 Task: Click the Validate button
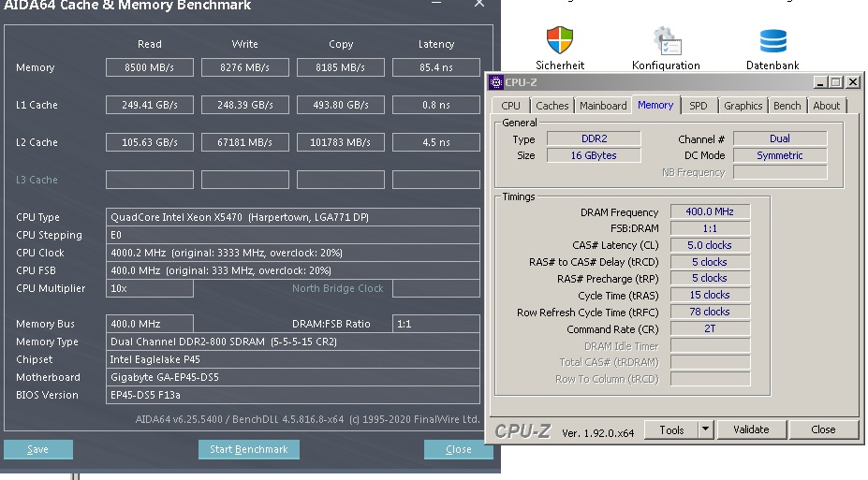tap(751, 429)
